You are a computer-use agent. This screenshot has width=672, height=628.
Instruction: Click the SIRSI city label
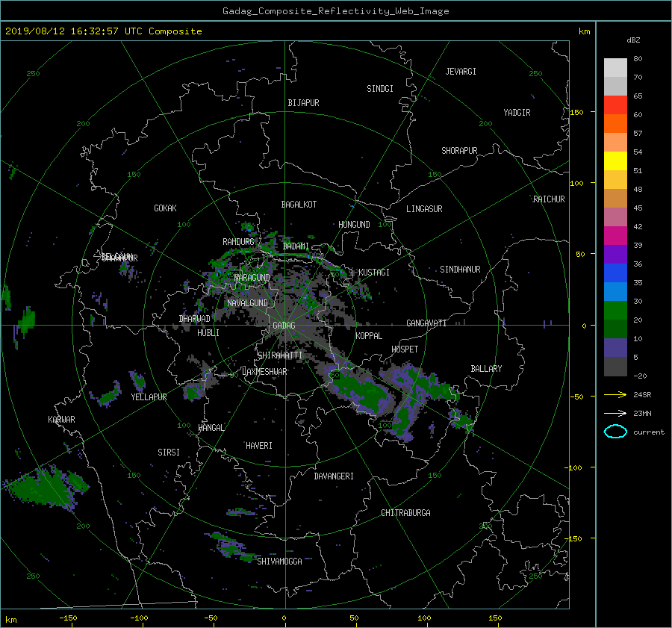tap(169, 453)
